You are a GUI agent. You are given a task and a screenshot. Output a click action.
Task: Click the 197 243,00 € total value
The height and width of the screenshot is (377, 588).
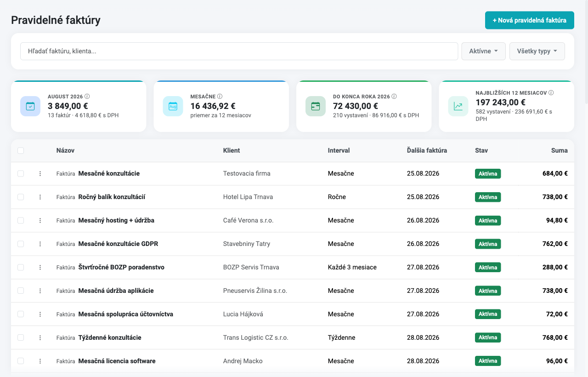pos(501,103)
